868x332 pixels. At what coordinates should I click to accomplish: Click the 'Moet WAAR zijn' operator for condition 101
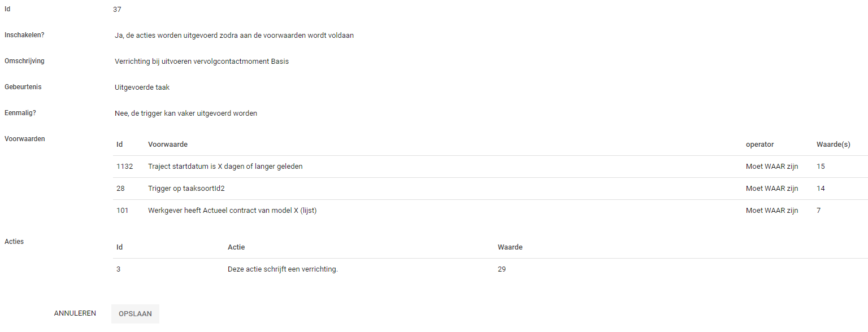point(772,211)
